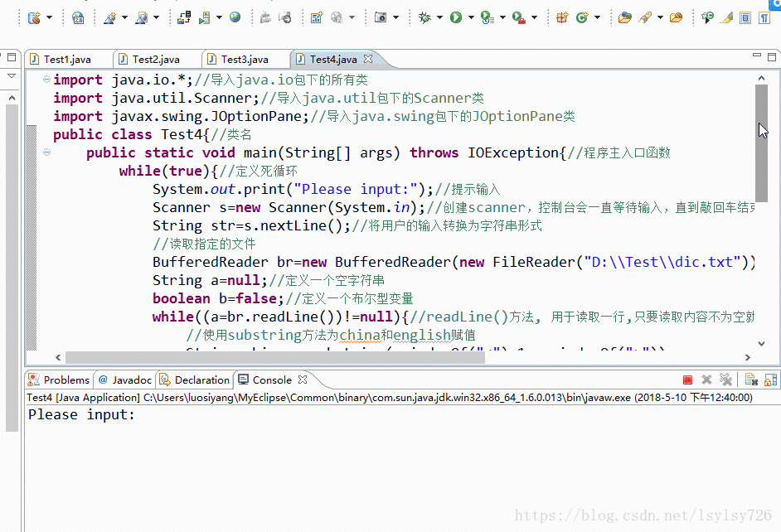This screenshot has height=532, width=781.
Task: Click the editor scroll down arrow
Action: (x=761, y=343)
